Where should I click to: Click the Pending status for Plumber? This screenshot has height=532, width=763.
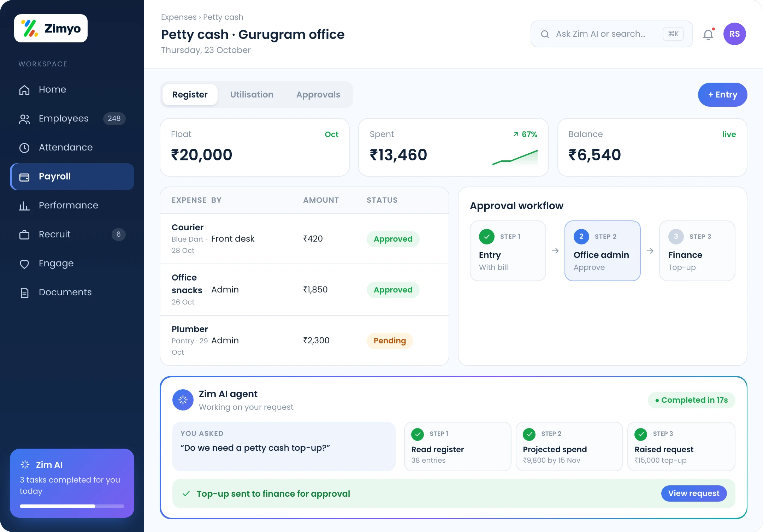390,341
